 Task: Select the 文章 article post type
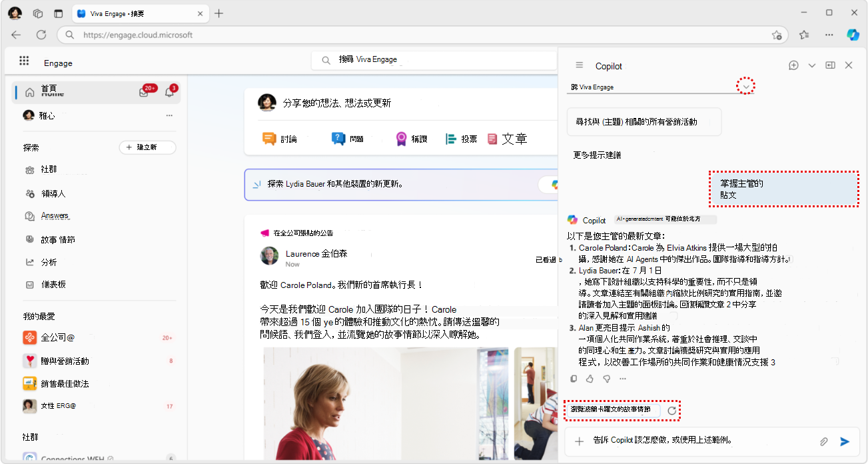[x=507, y=139]
